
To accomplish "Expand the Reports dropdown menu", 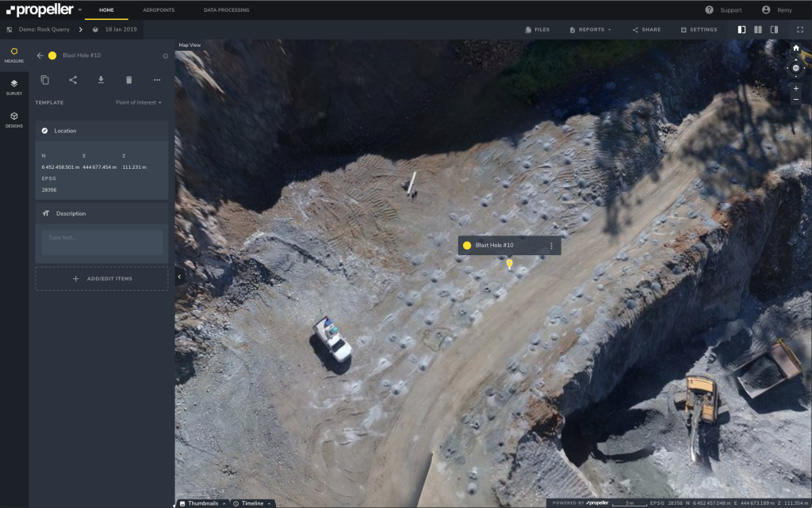I will coord(590,30).
